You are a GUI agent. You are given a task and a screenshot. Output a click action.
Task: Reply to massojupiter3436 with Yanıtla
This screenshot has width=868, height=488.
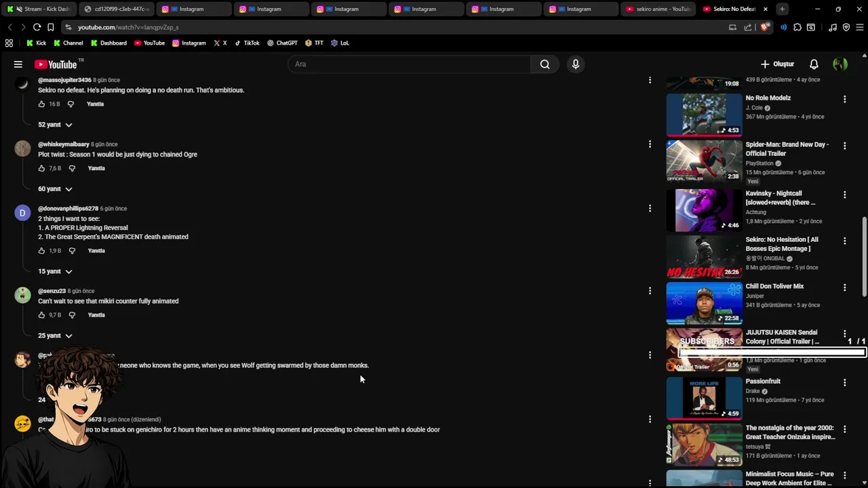[x=95, y=104]
